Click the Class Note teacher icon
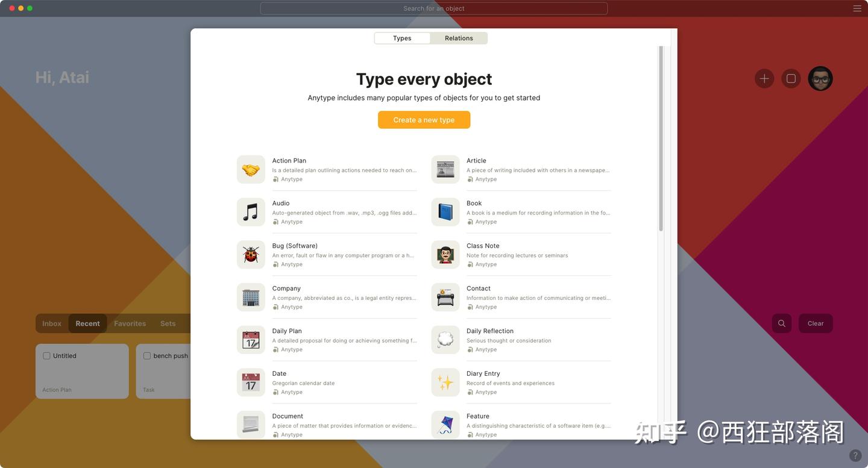868x468 pixels. click(x=445, y=255)
